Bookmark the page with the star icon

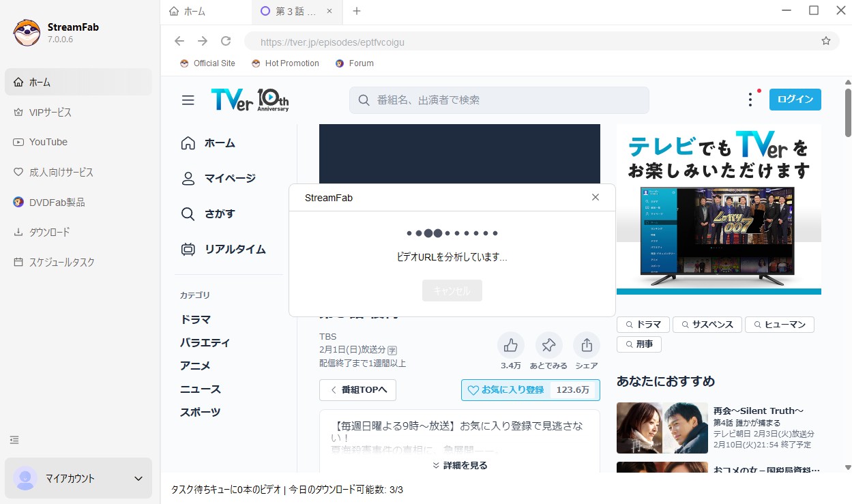click(825, 41)
